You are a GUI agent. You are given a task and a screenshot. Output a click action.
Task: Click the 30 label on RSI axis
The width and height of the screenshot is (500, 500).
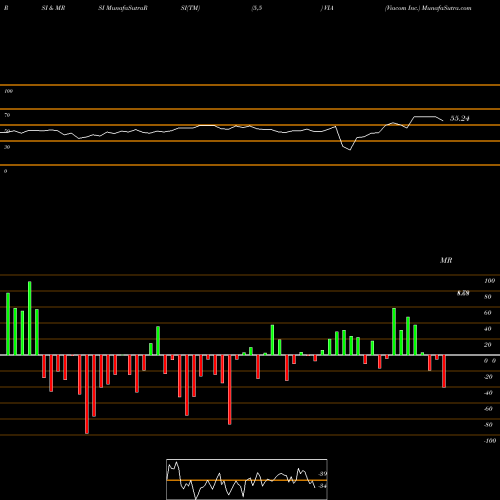(x=7, y=147)
